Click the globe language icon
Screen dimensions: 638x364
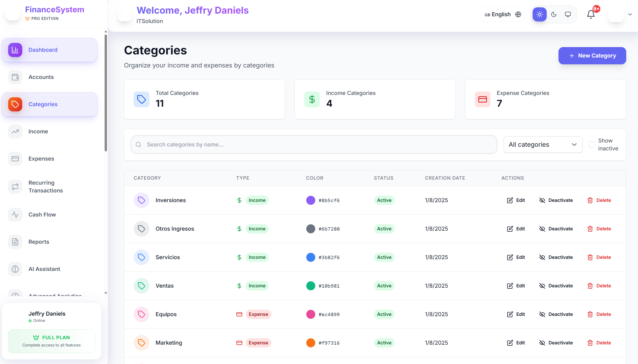point(518,14)
